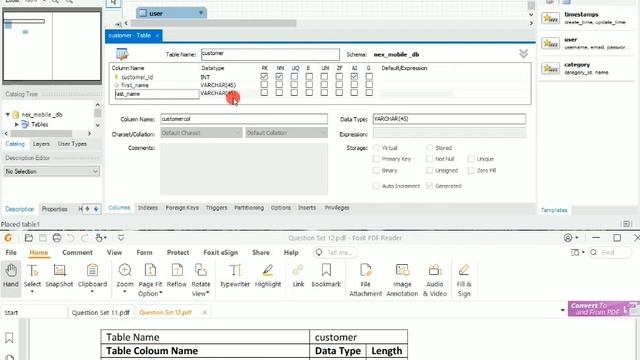Select the Highlight tool

[x=268, y=276]
